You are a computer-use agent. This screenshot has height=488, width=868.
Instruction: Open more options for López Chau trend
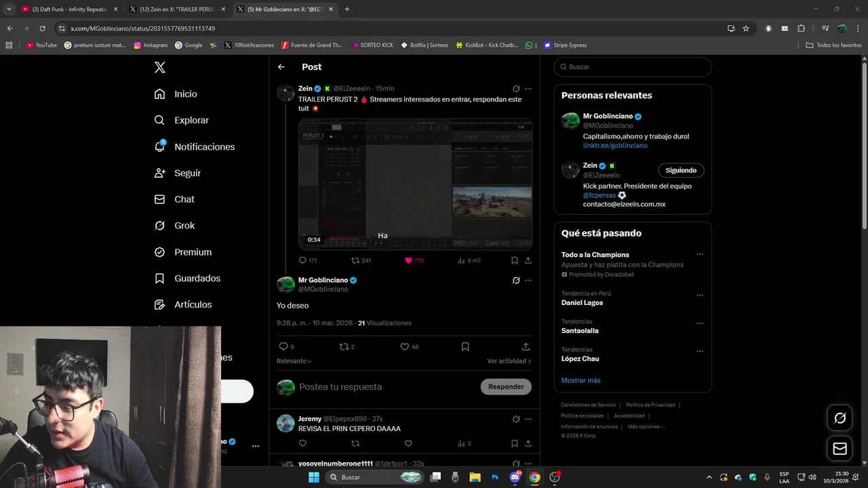click(x=700, y=351)
